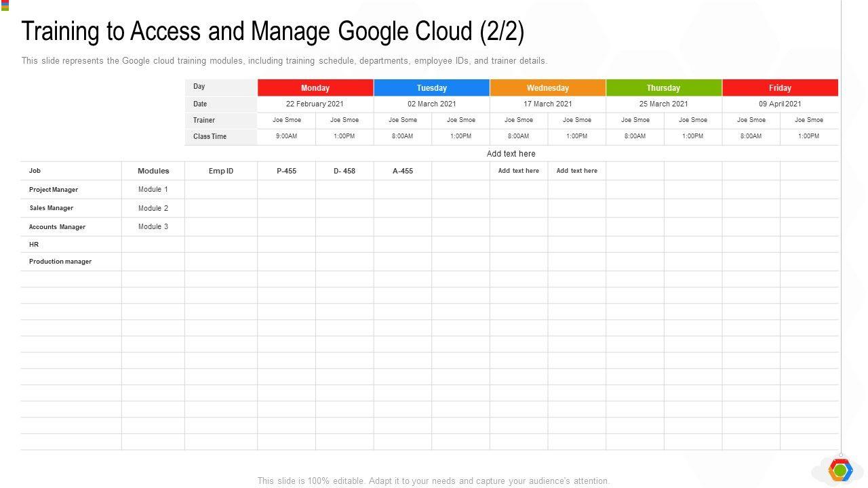Select the D- 458 employee ID cell
This screenshot has width=868, height=488.
click(344, 171)
